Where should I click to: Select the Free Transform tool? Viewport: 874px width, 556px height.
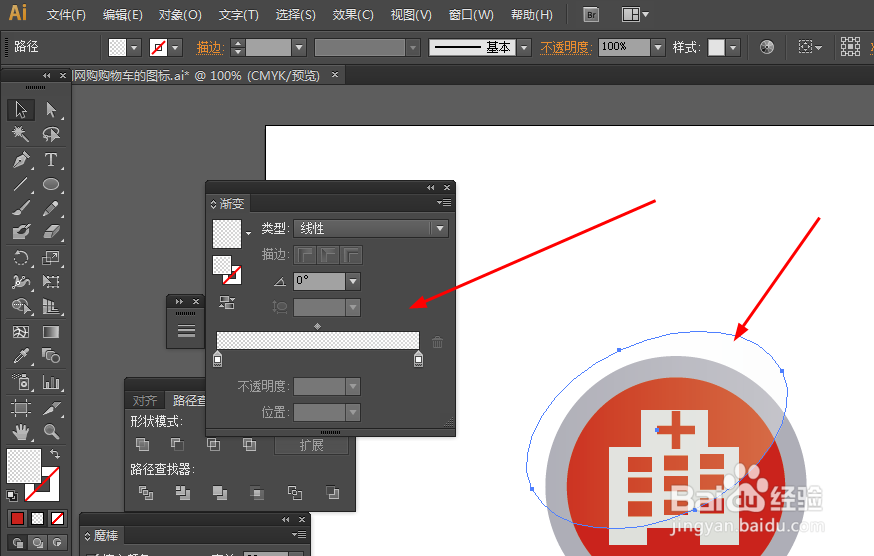pos(51,282)
